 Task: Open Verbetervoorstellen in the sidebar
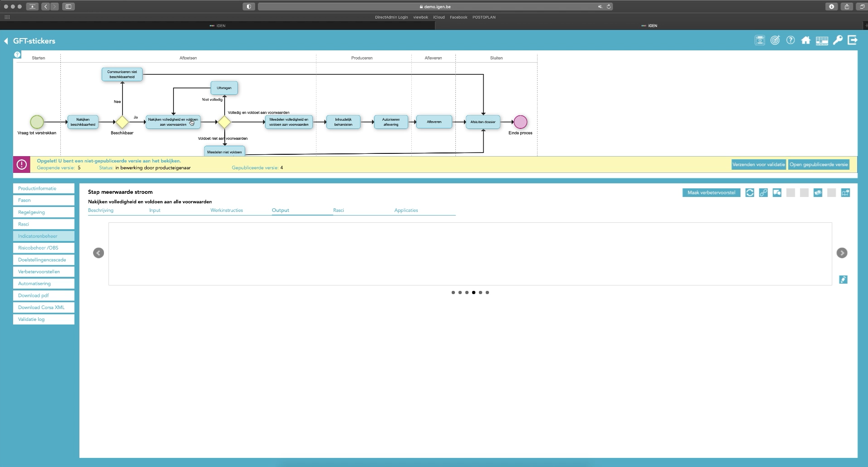click(44, 271)
